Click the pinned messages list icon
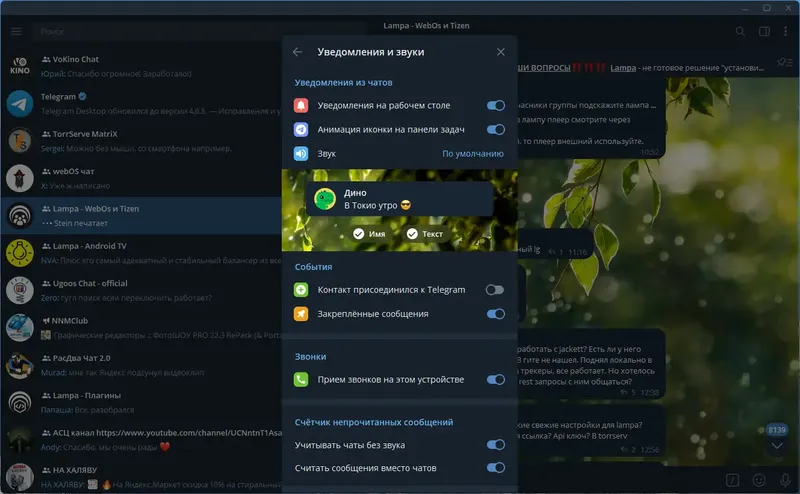 (784, 62)
